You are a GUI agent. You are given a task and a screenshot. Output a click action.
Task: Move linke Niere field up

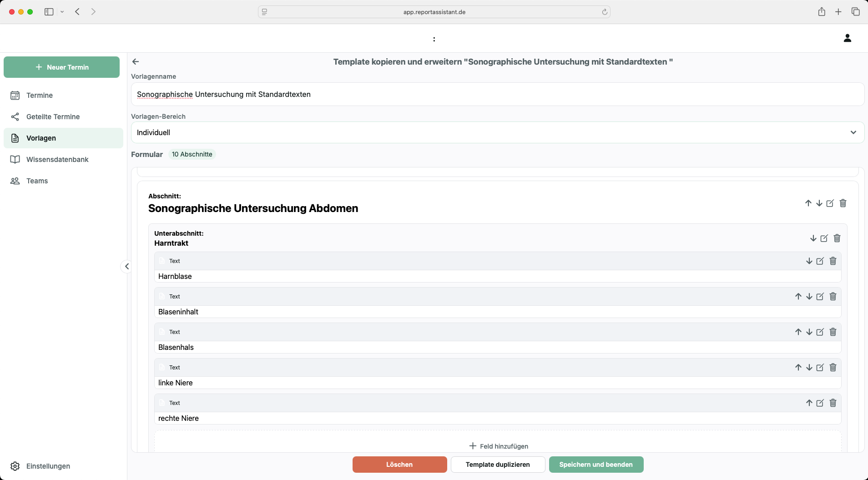pos(798,368)
